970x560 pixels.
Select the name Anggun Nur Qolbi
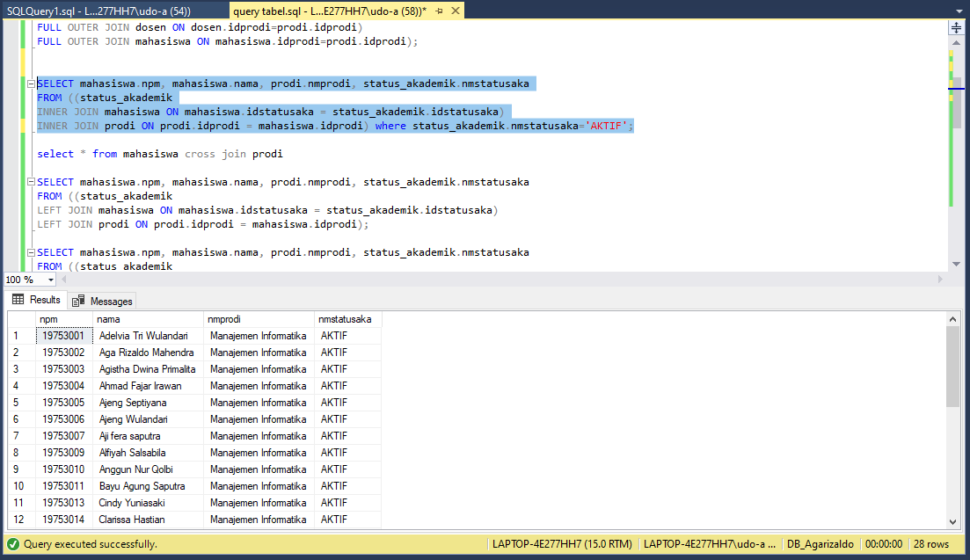coord(136,469)
